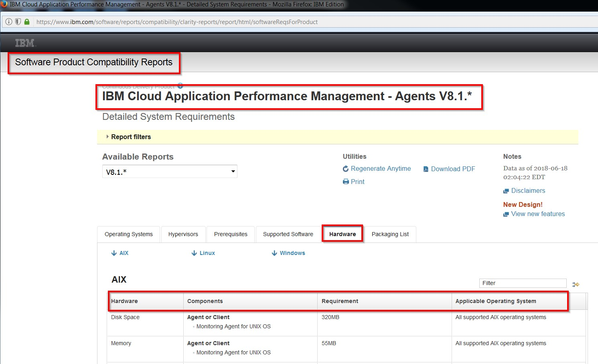Click the Filter input field
Image resolution: width=598 pixels, height=364 pixels.
tap(523, 283)
